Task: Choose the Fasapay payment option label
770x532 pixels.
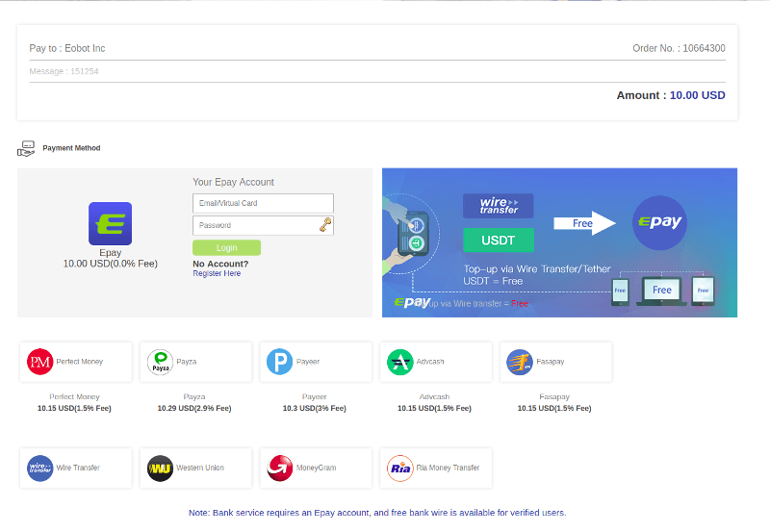Action: pos(550,362)
